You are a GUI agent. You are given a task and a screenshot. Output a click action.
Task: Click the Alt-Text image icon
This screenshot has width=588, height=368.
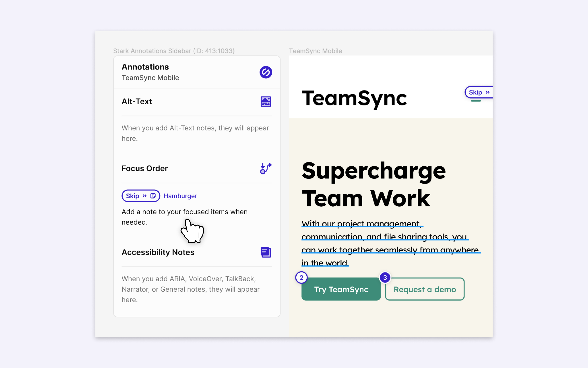tap(266, 102)
